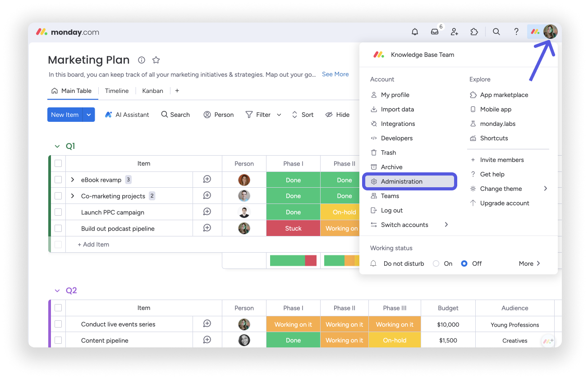Check the Co-marketing projects row checkbox
Viewport: 588px width, 379px height.
pos(58,196)
